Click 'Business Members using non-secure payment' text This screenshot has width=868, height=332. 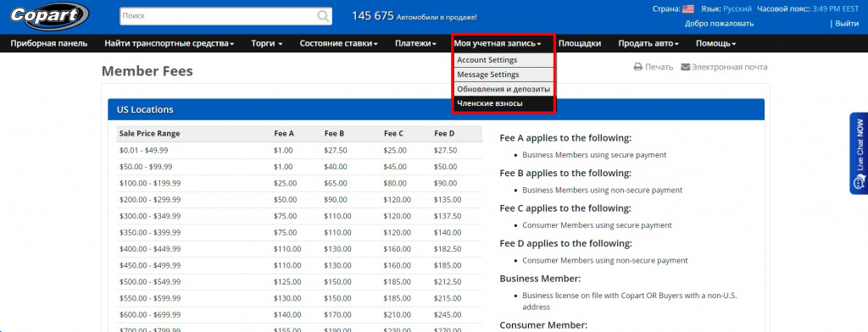603,190
